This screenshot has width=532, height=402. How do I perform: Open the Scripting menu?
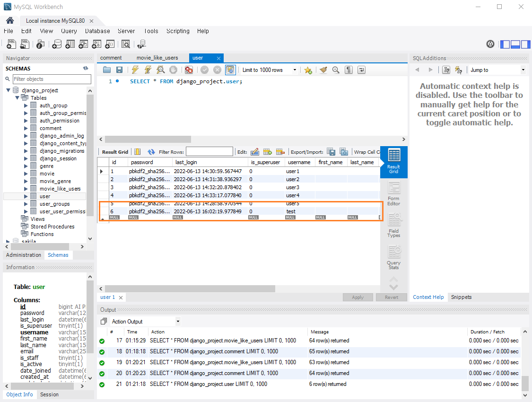[178, 31]
